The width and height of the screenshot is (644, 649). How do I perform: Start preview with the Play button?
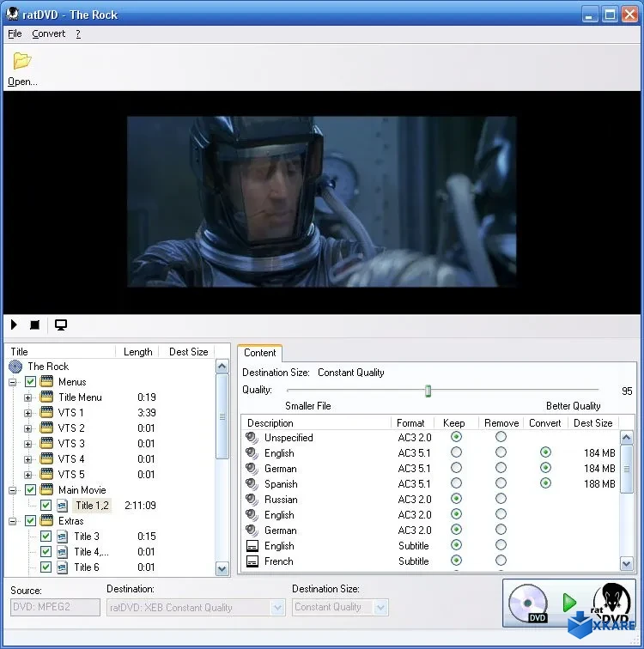click(x=14, y=324)
